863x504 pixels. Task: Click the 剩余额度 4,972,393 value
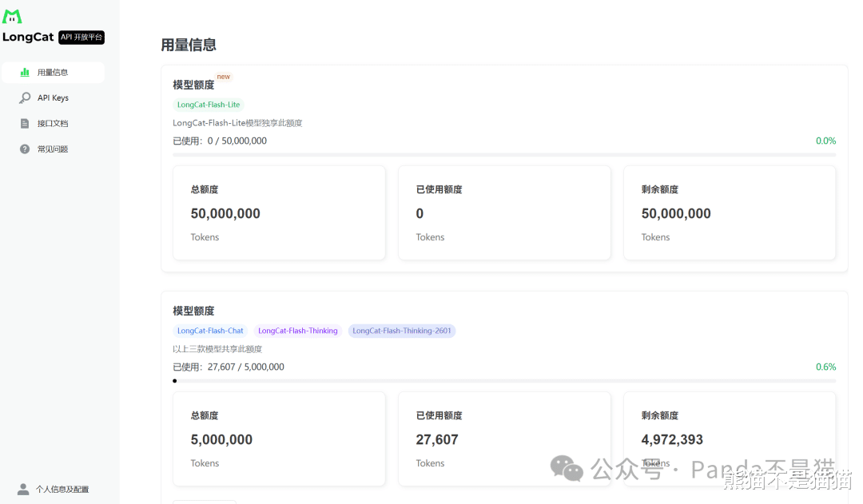(x=672, y=439)
